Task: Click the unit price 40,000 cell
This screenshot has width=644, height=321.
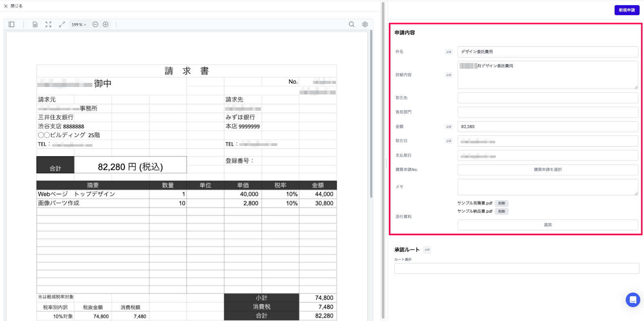Action: coord(249,194)
